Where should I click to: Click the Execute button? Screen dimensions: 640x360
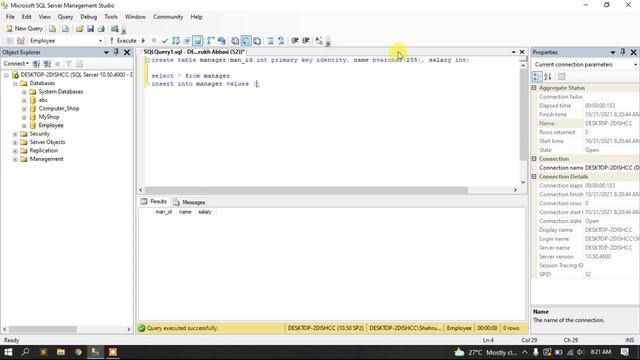pos(123,40)
